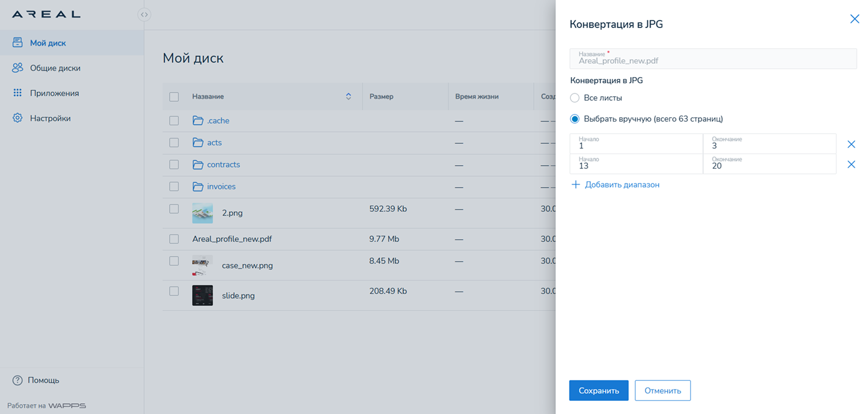Viewport: 868px width, 414px height.
Task: Close the JPG conversion panel
Action: pos(854,19)
